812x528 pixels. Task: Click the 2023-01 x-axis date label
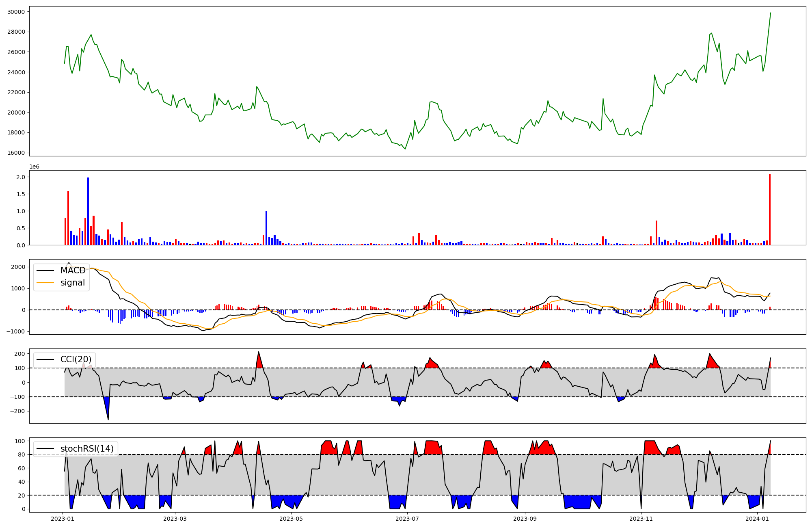coord(63,519)
